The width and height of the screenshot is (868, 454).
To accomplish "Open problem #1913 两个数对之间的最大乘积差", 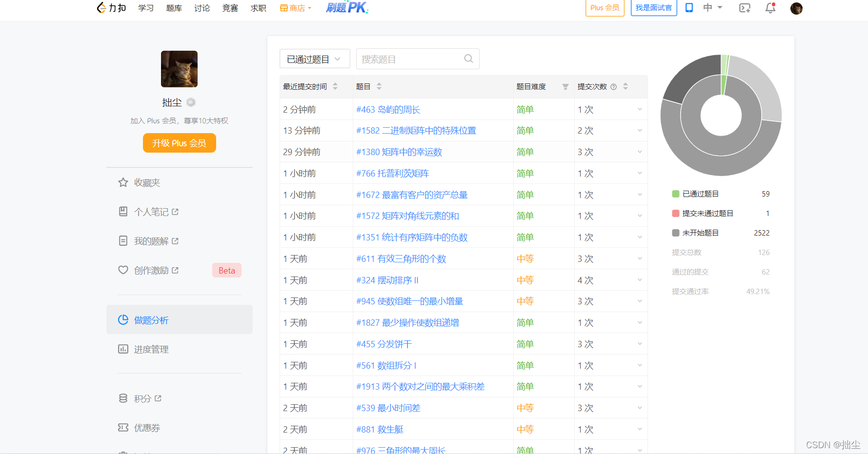I will pos(421,386).
